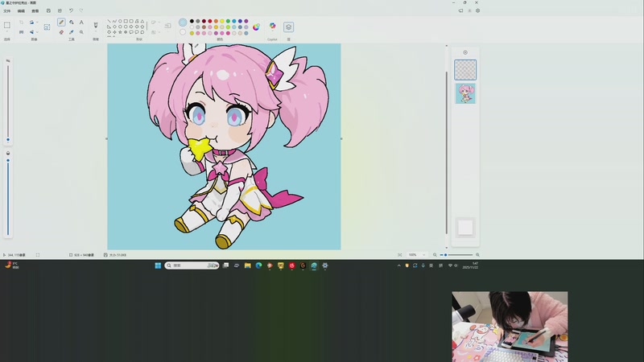Click the Redo arrow
The width and height of the screenshot is (644, 362).
pyautogui.click(x=81, y=10)
